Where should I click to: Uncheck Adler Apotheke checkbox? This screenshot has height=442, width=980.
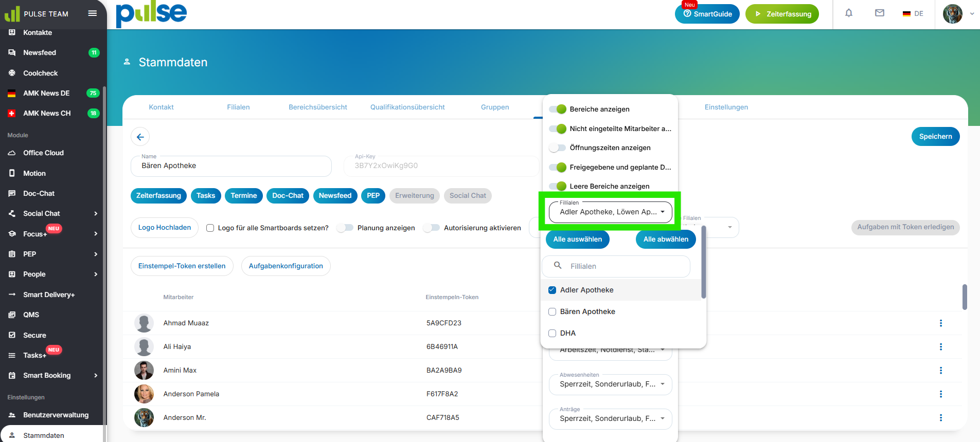click(x=553, y=290)
